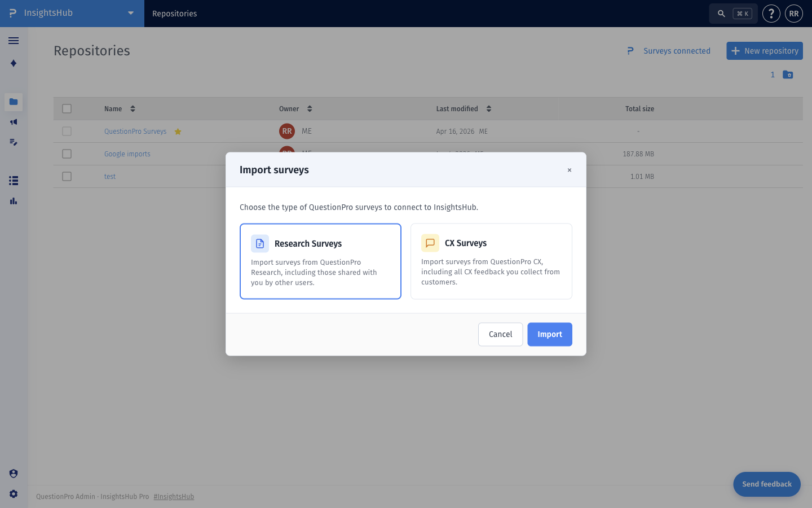This screenshot has width=812, height=508.
Task: Select the Repositories tab in top bar
Action: pos(175,14)
